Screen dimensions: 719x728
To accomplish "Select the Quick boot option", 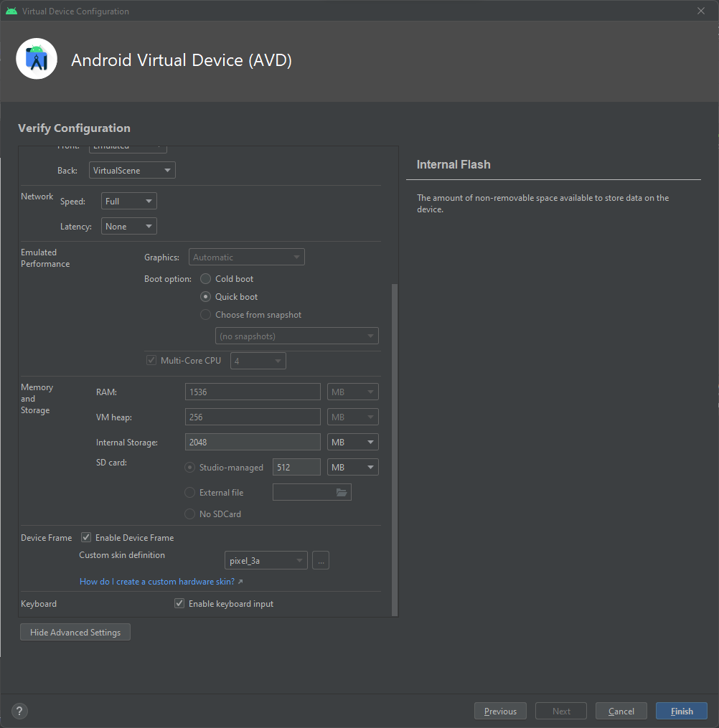I will click(x=205, y=297).
